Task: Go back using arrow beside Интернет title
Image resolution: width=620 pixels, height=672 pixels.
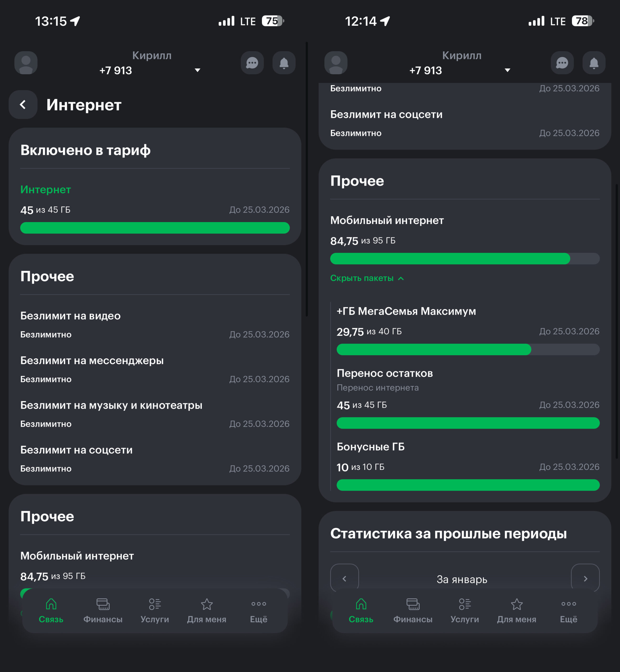Action: 23,105
